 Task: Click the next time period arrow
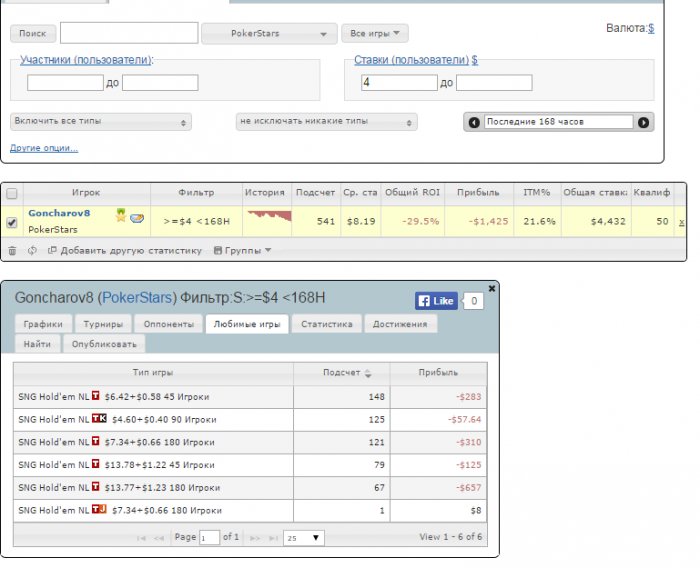tap(644, 122)
